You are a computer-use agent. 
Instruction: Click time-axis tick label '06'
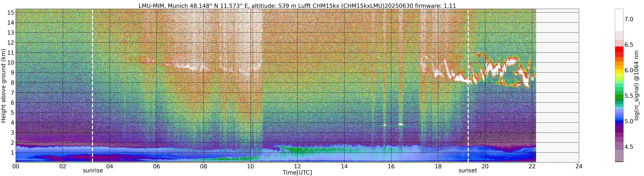click(156, 166)
